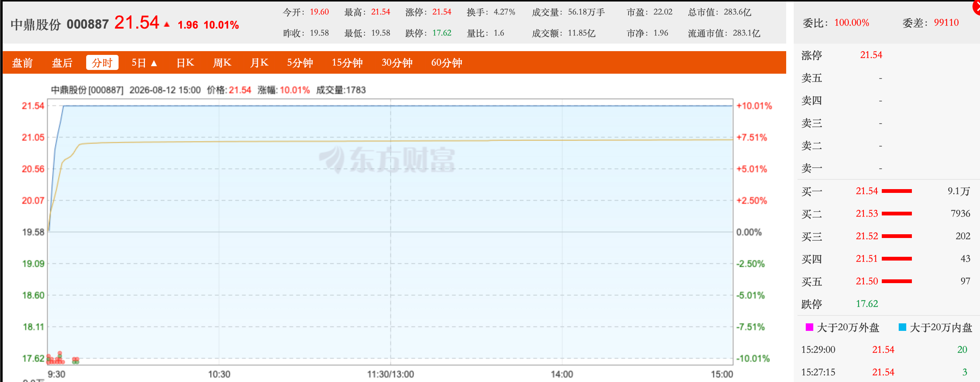Click stock code 000887
Image resolution: width=980 pixels, height=382 pixels.
[x=88, y=24]
